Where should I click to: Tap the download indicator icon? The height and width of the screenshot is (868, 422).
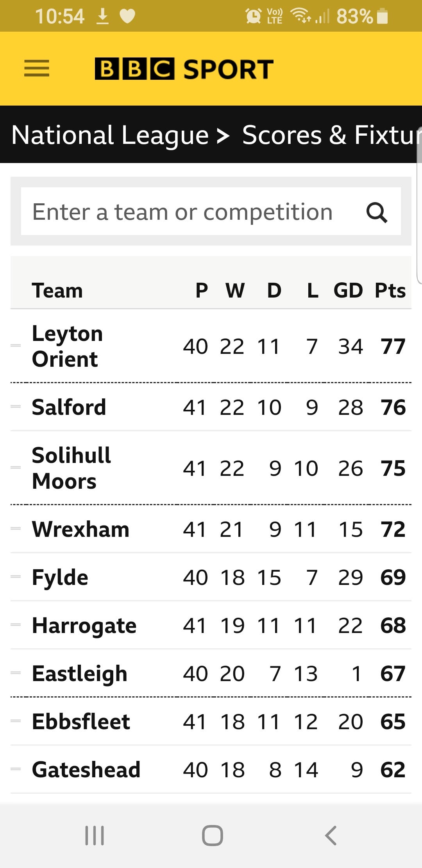click(x=103, y=16)
